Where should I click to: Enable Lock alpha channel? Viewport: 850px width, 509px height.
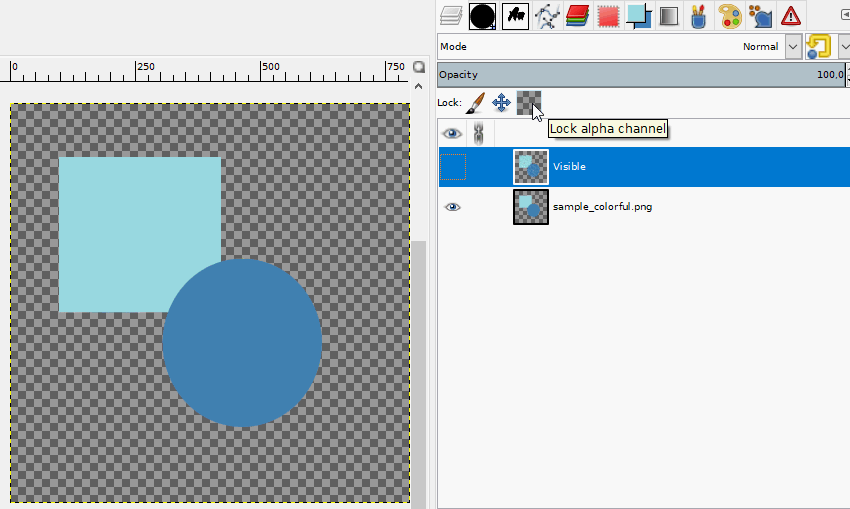(529, 102)
